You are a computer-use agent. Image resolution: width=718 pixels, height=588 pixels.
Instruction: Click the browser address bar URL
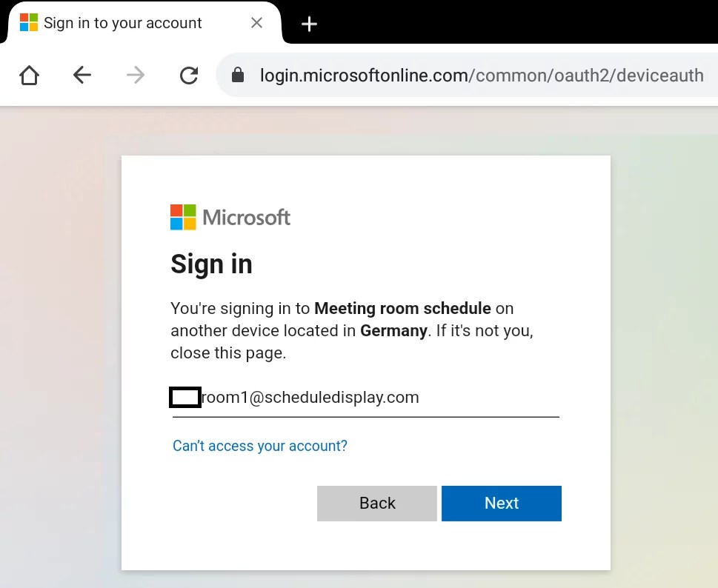pyautogui.click(x=482, y=75)
